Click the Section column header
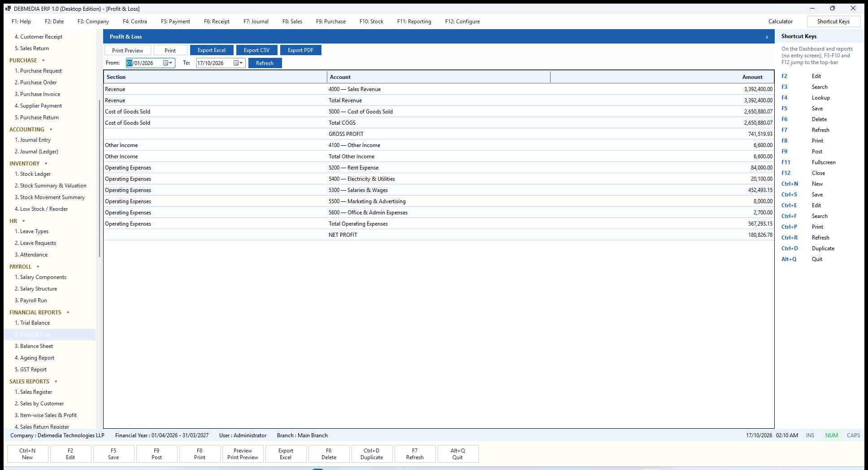Screen dimensions: 868x470 coord(215,77)
